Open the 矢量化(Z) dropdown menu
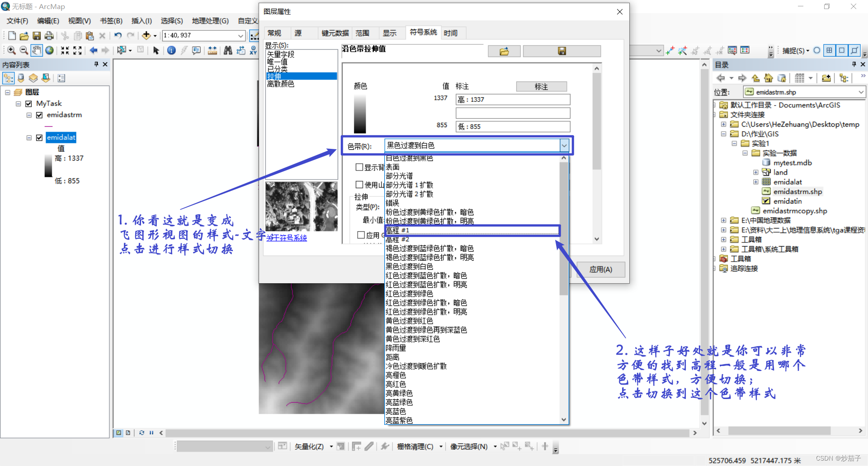Viewport: 868px width, 466px height. tap(313, 447)
